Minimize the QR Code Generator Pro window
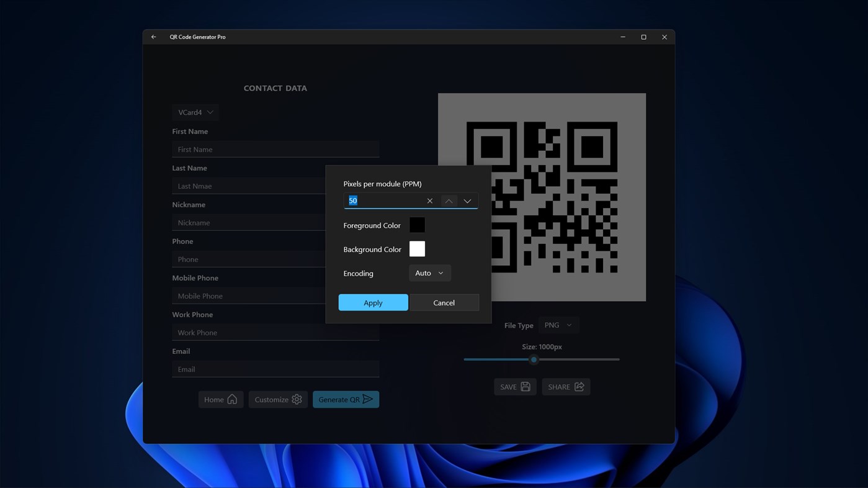 623,37
